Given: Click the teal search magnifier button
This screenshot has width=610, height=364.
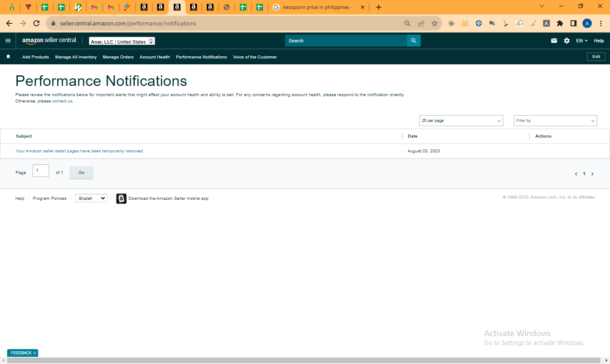Looking at the screenshot, I should pos(414,41).
